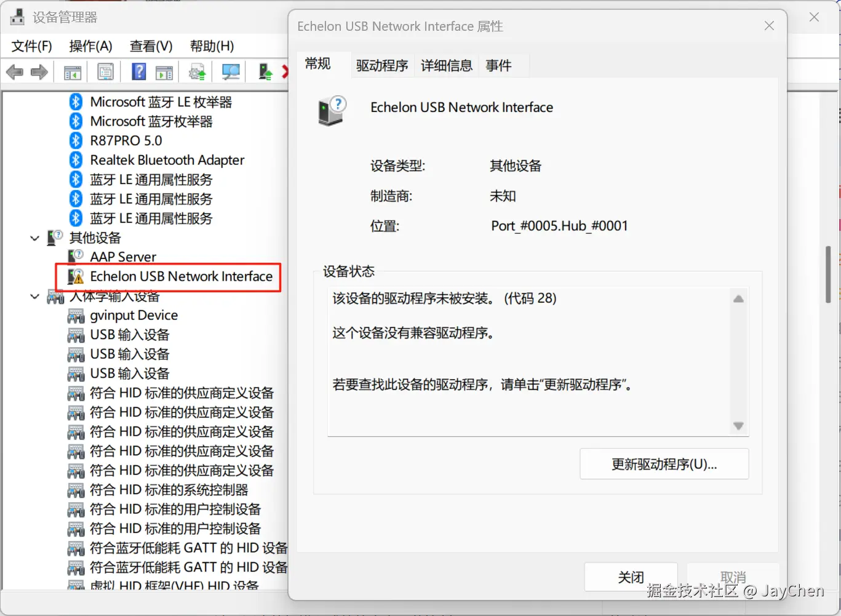The image size is (841, 616).
Task: Click the show/hide action pane icon
Action: pos(164,73)
